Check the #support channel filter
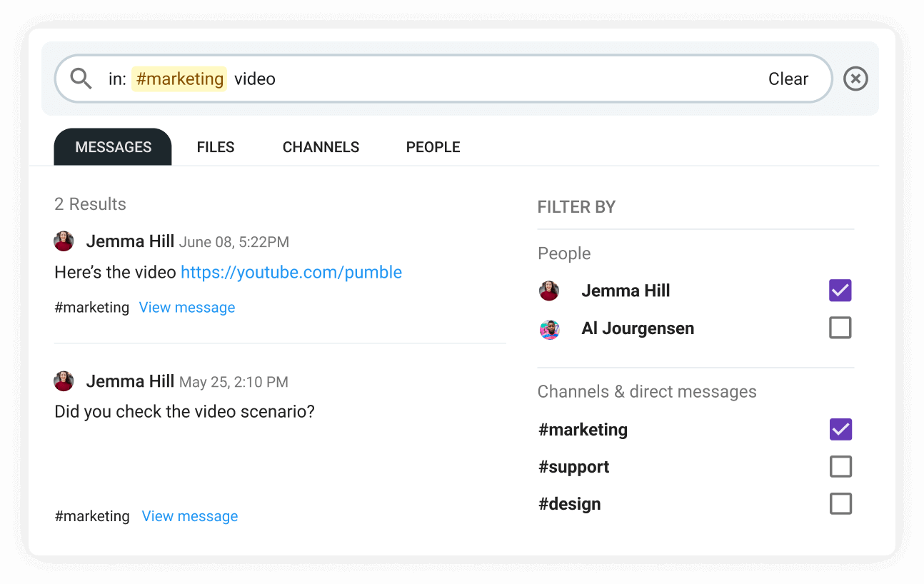 click(840, 466)
